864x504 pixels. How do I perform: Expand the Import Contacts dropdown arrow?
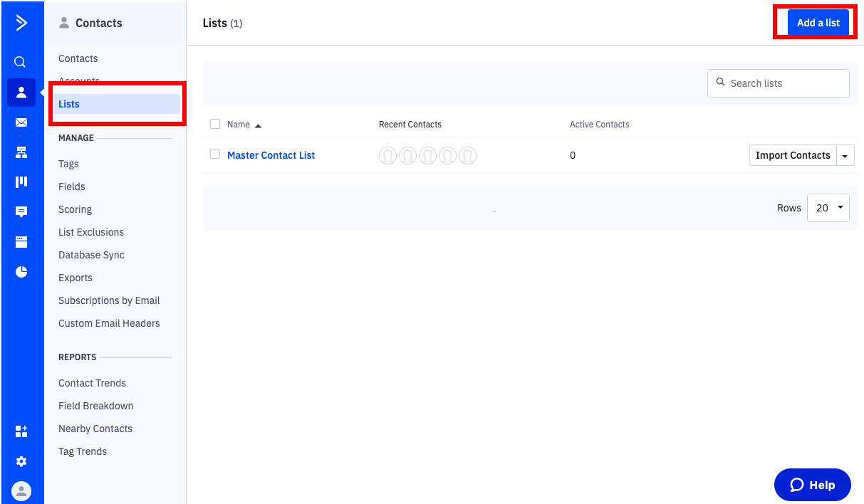[845, 155]
